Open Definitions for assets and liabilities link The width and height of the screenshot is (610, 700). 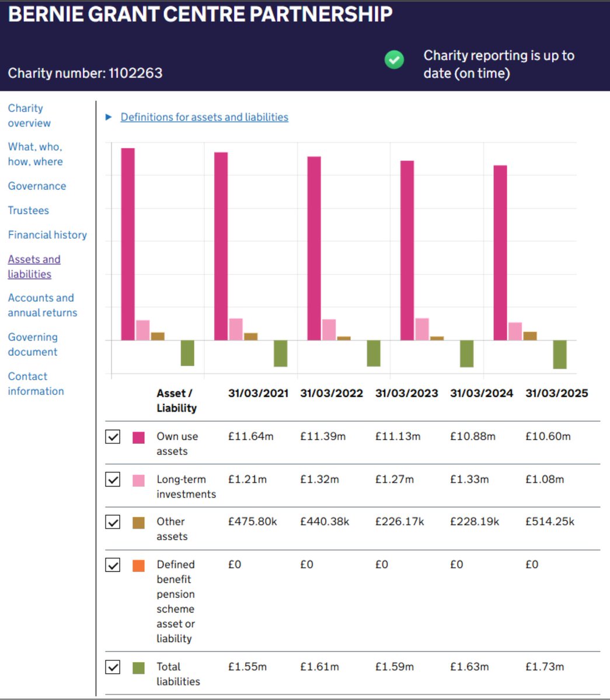coord(204,117)
